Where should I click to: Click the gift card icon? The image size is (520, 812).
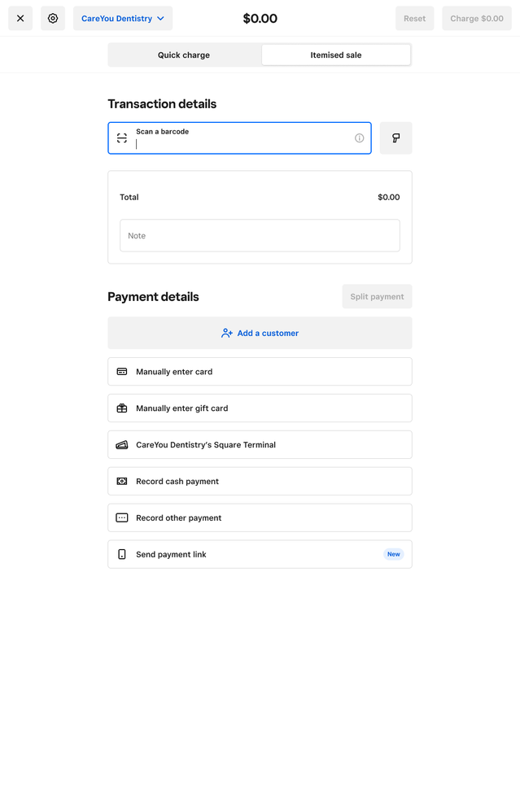122,408
